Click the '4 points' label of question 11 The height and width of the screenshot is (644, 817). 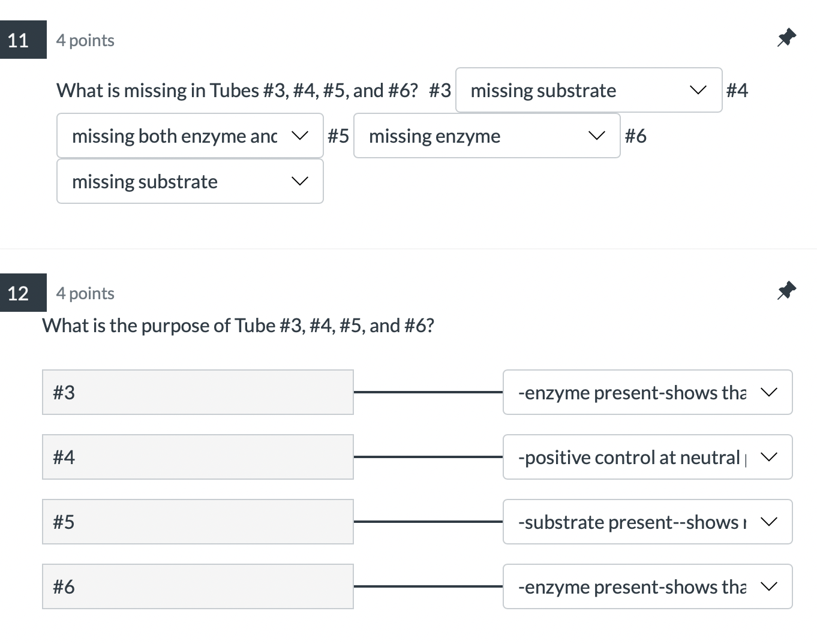click(x=85, y=40)
